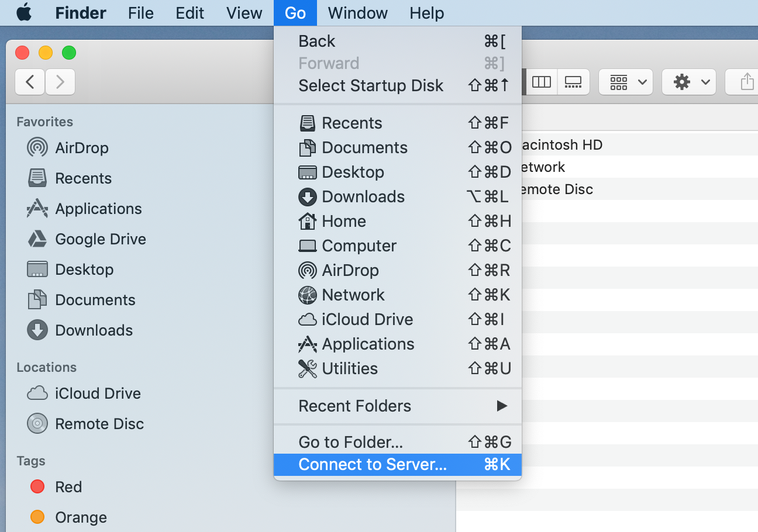Click the iCloud Drive cloud icon in the Go menu
The height and width of the screenshot is (532, 758).
point(308,320)
